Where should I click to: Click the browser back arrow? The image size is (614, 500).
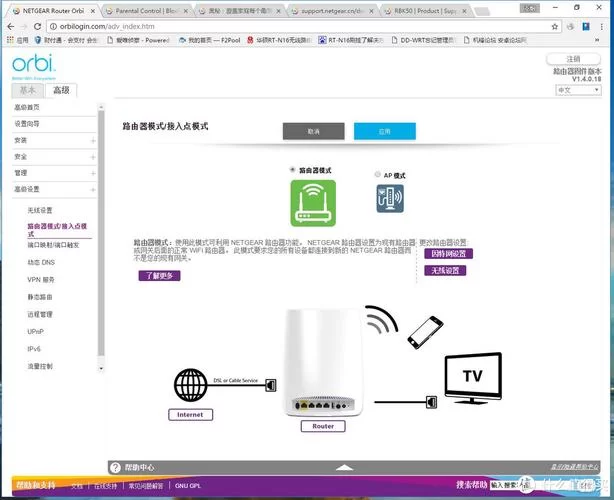tap(11, 26)
